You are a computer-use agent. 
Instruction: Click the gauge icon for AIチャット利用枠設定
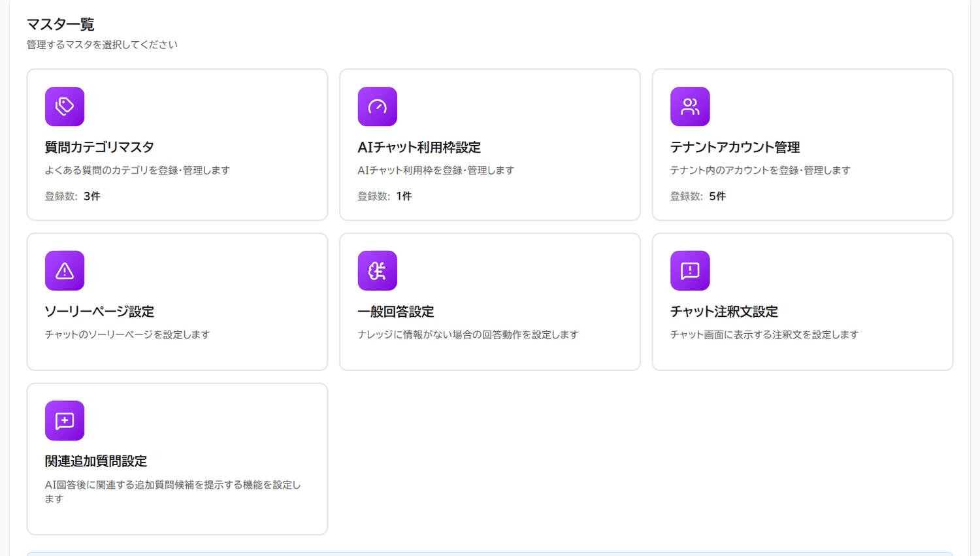pyautogui.click(x=378, y=106)
